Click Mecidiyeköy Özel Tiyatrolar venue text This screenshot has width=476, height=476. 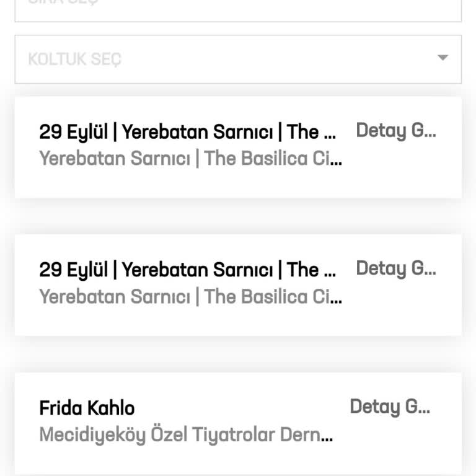tap(186, 435)
